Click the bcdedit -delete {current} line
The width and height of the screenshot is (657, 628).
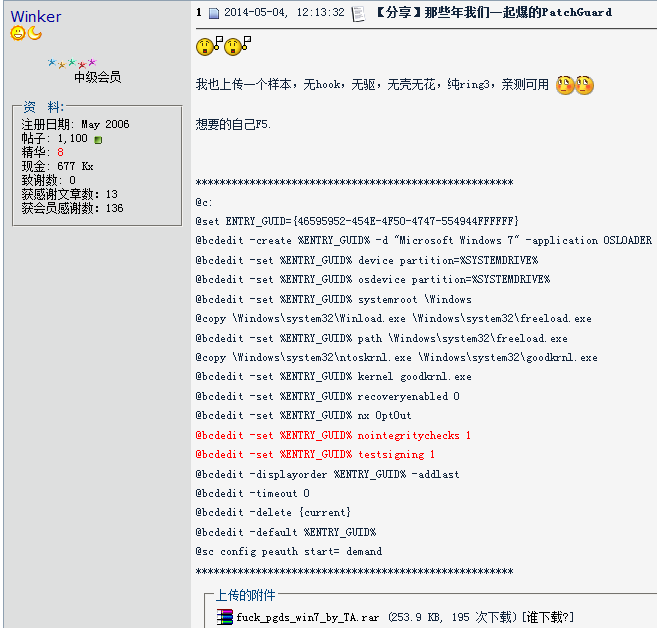click(x=273, y=512)
